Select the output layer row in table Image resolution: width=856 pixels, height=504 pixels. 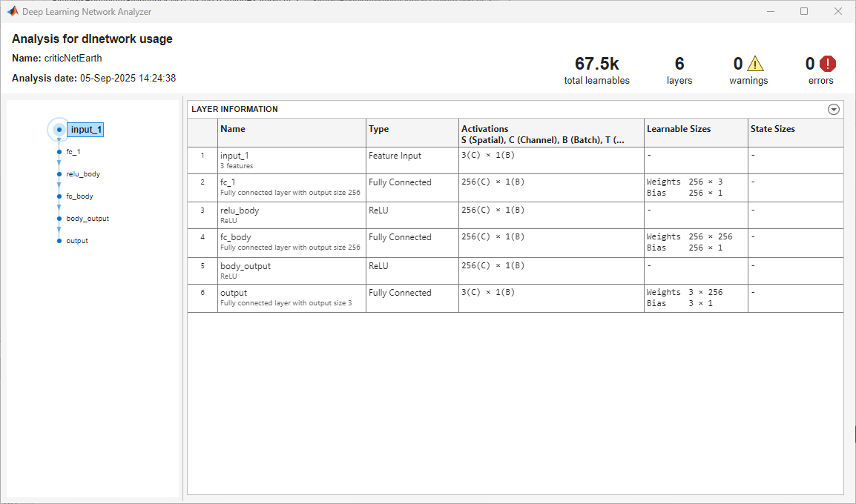[x=292, y=298]
